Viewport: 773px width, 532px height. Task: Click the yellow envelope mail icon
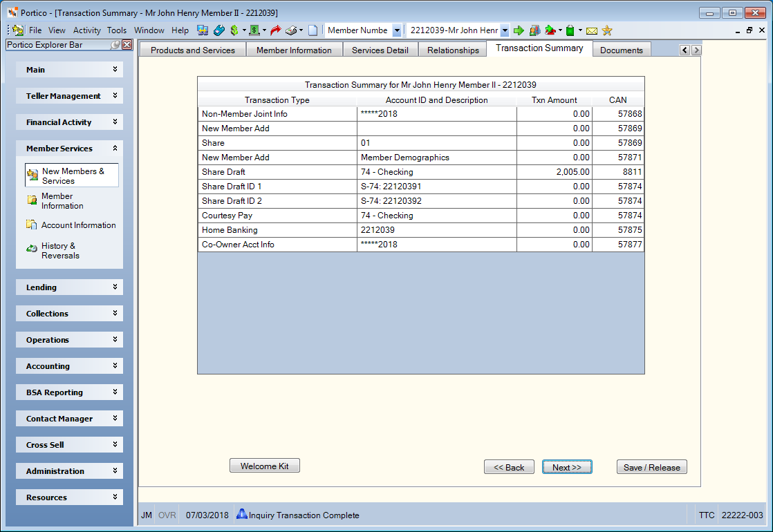click(592, 31)
